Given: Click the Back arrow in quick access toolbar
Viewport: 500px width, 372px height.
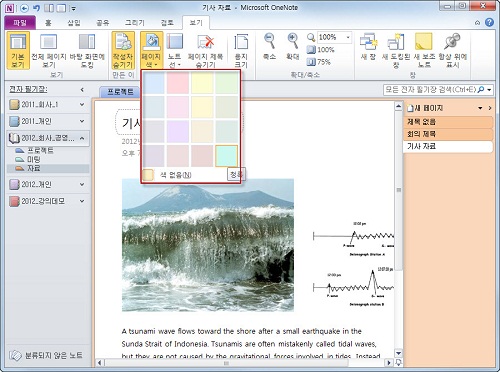Looking at the screenshot, I should point(24,8).
